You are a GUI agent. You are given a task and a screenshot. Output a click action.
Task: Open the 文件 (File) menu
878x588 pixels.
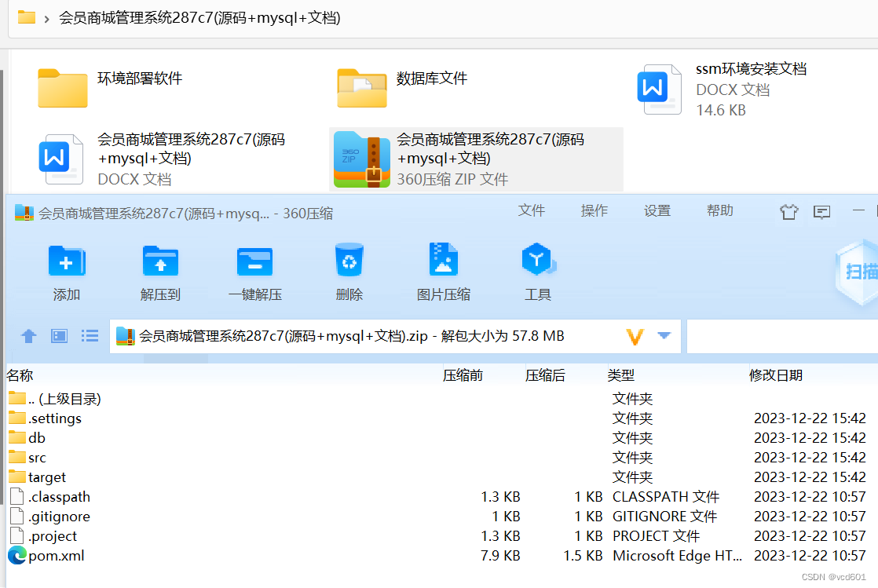click(x=532, y=210)
